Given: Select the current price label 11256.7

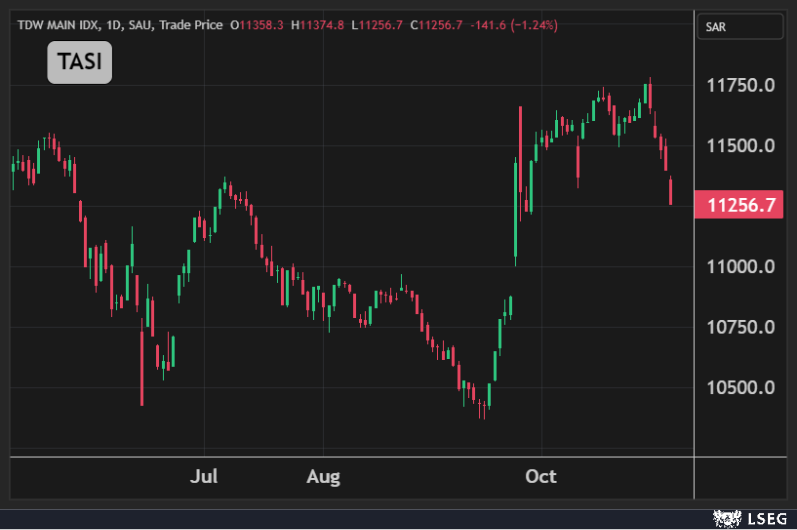Looking at the screenshot, I should (x=741, y=206).
